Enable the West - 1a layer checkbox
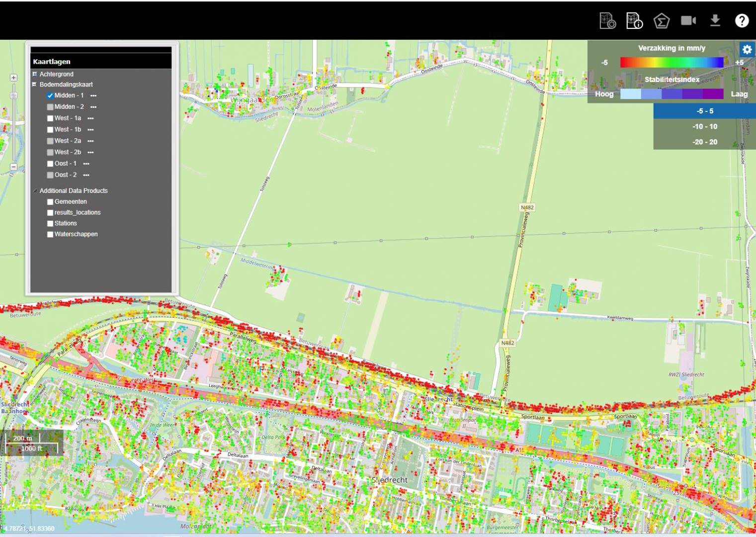The image size is (756, 537). [50, 118]
